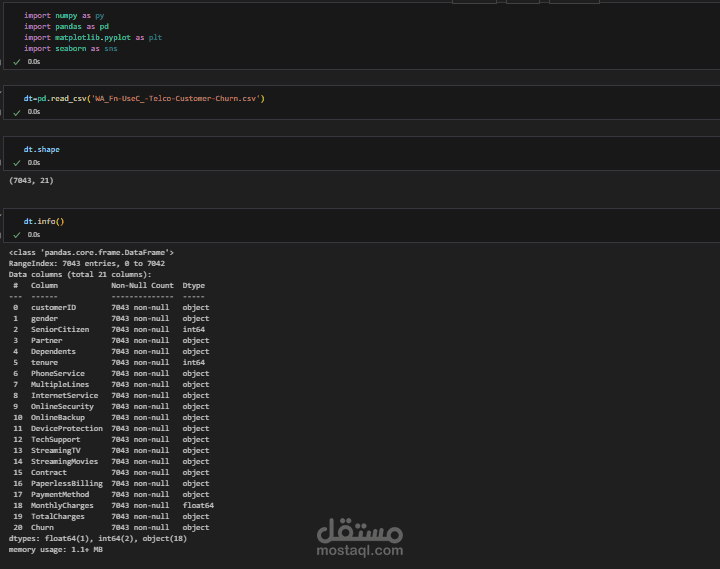This screenshot has height=569, width=720.
Task: Click the 'Churn' column name
Action: point(42,528)
